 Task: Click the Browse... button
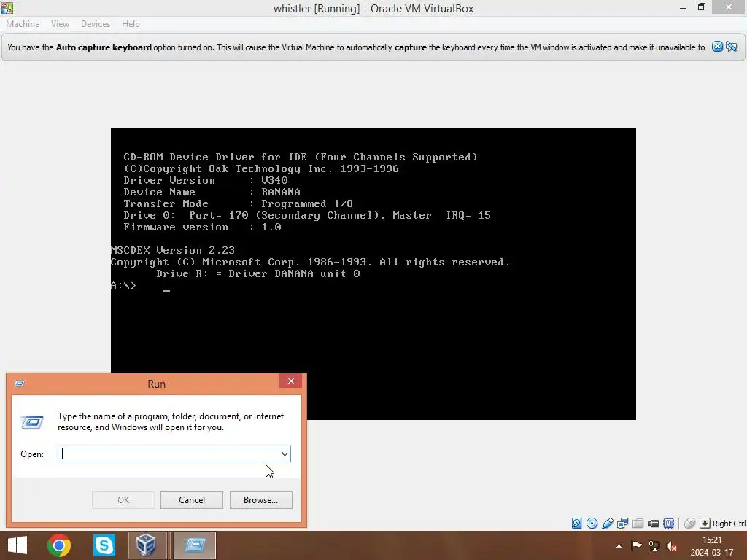click(260, 500)
